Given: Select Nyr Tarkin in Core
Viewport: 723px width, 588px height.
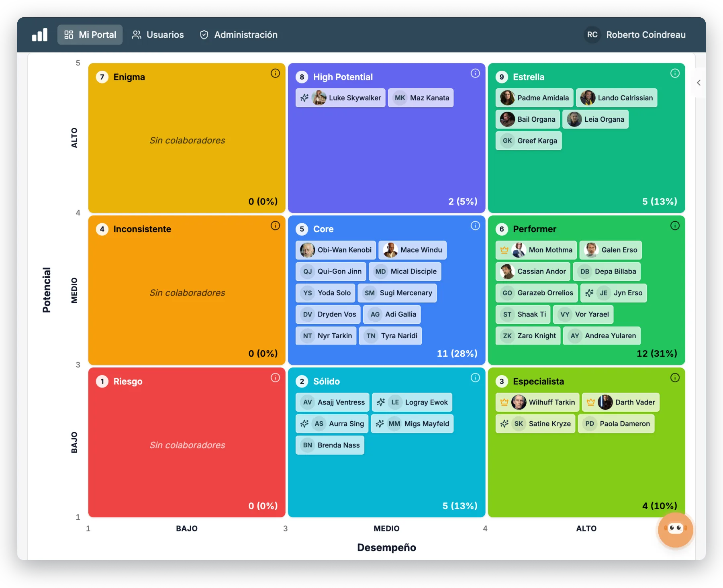Looking at the screenshot, I should tap(326, 336).
